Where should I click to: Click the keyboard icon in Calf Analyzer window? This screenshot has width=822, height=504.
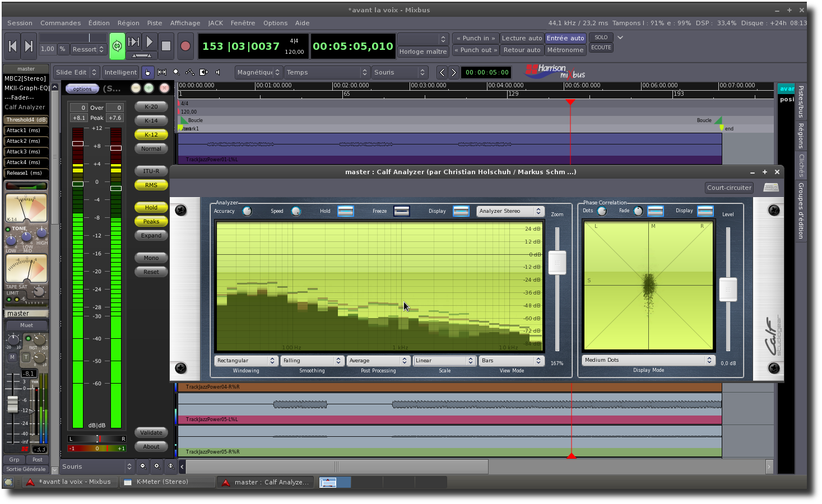click(770, 188)
